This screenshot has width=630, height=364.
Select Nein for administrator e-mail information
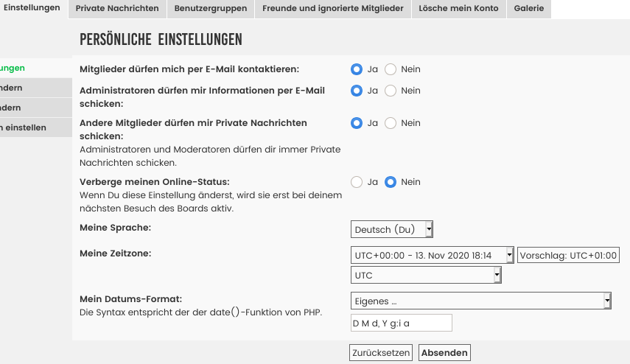(x=391, y=91)
